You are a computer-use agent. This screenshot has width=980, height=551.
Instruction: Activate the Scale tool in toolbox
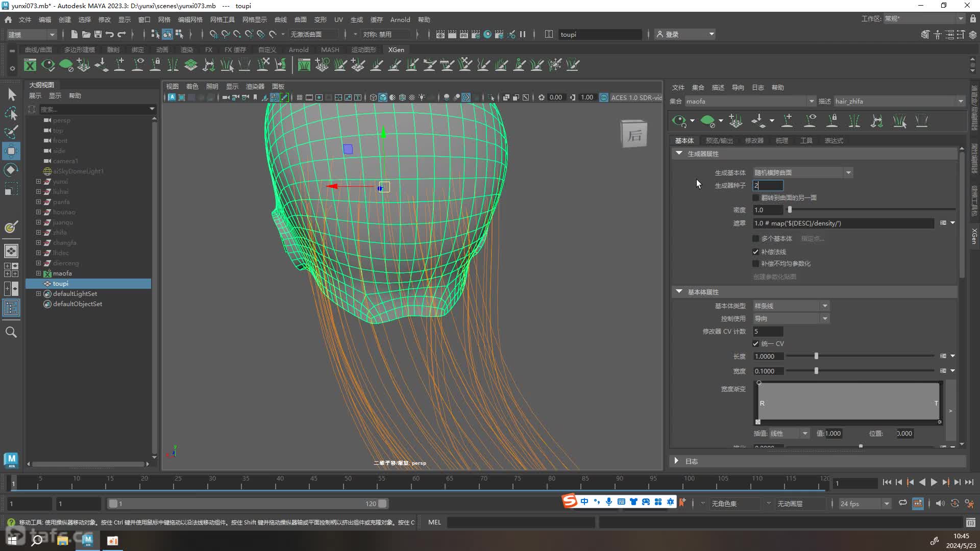pos(11,189)
